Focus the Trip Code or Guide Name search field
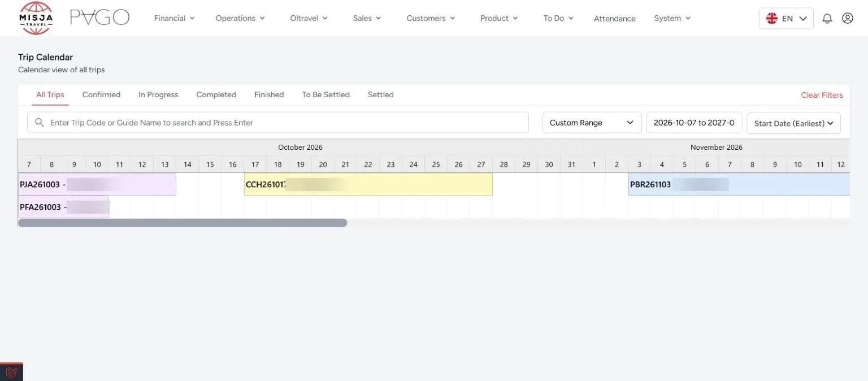The height and width of the screenshot is (381, 868). [x=278, y=122]
